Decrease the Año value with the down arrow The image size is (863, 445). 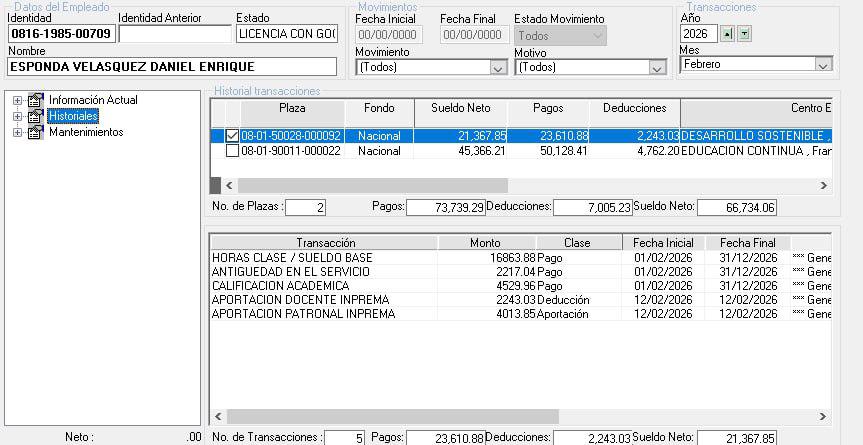744,34
